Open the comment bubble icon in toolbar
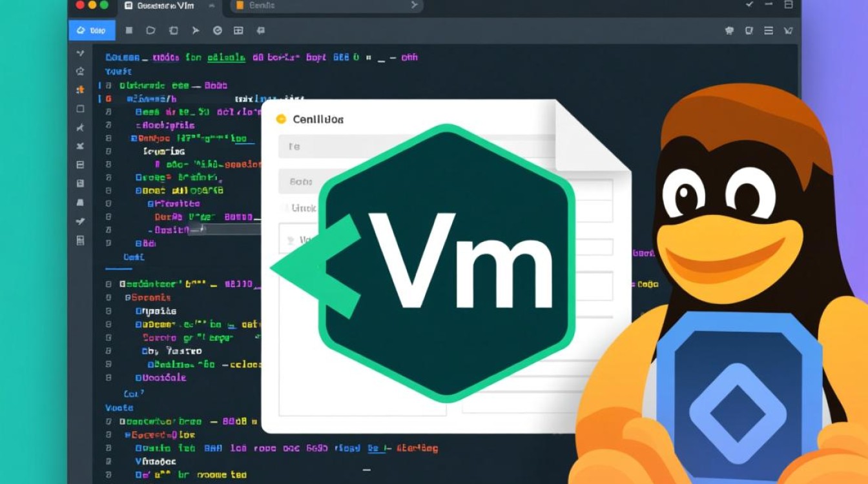868x484 pixels. tap(260, 30)
